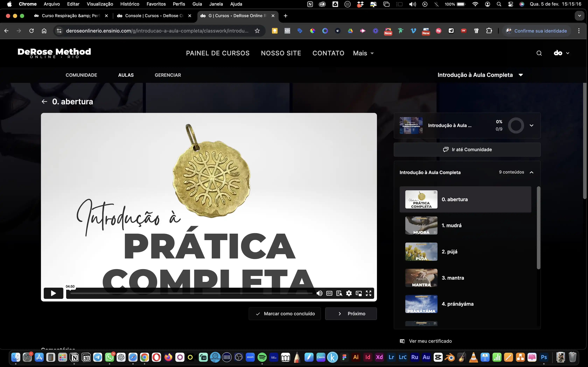Viewport: 588px width, 367px height.
Task: Toggle picture-in-picture mode
Action: [359, 293]
